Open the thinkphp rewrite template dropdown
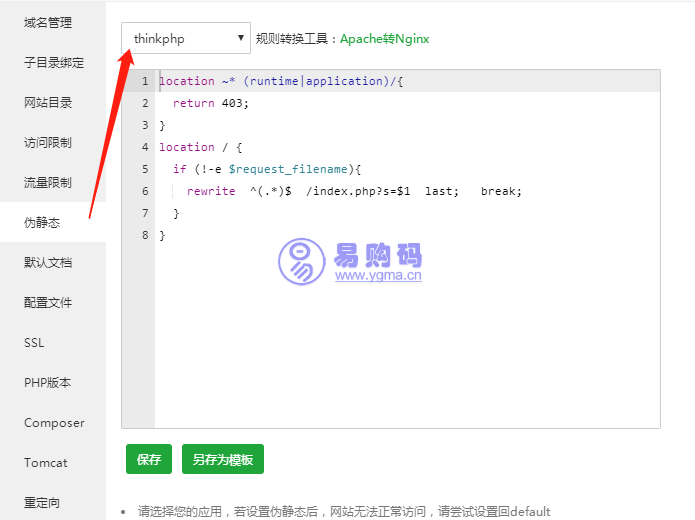695x520 pixels. [186, 39]
